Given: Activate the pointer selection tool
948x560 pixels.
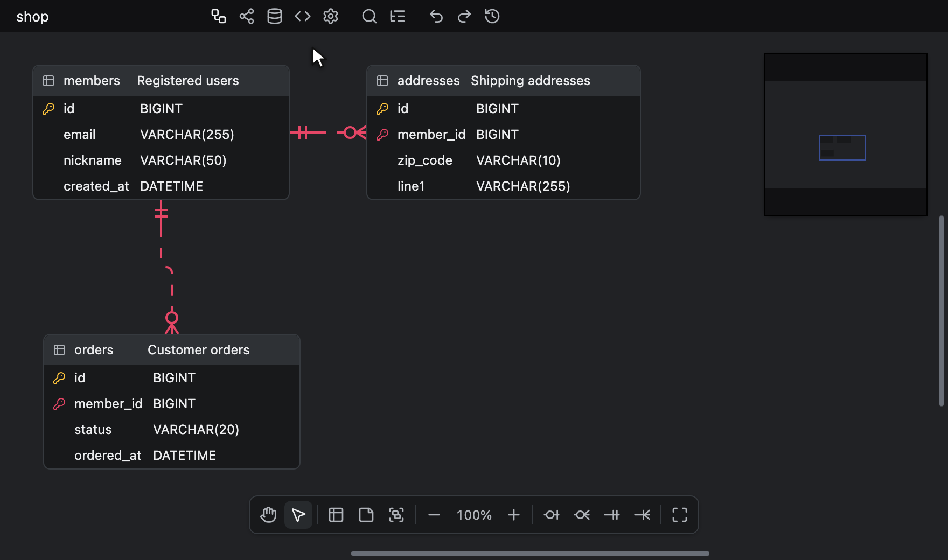Looking at the screenshot, I should (298, 515).
